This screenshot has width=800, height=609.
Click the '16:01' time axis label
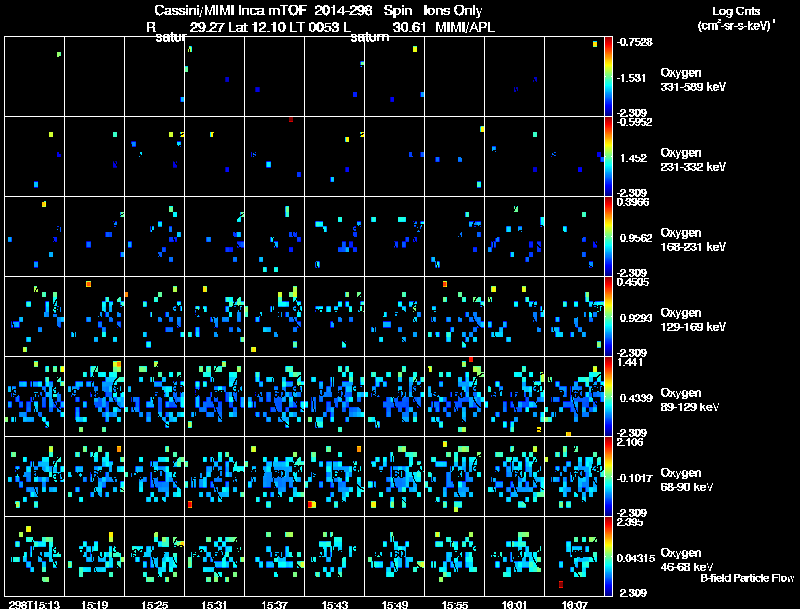coord(514,604)
